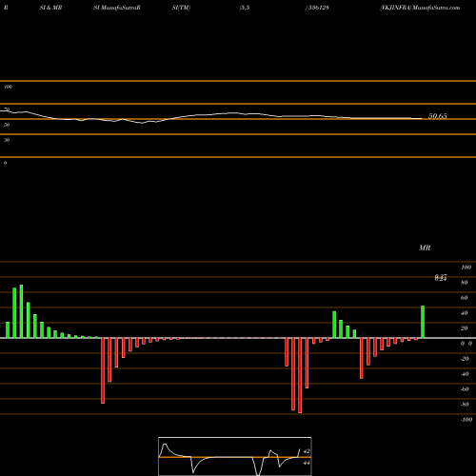Click the SI MunafaSutraR header text
Screen dimensions: 476x476
coord(117,8)
